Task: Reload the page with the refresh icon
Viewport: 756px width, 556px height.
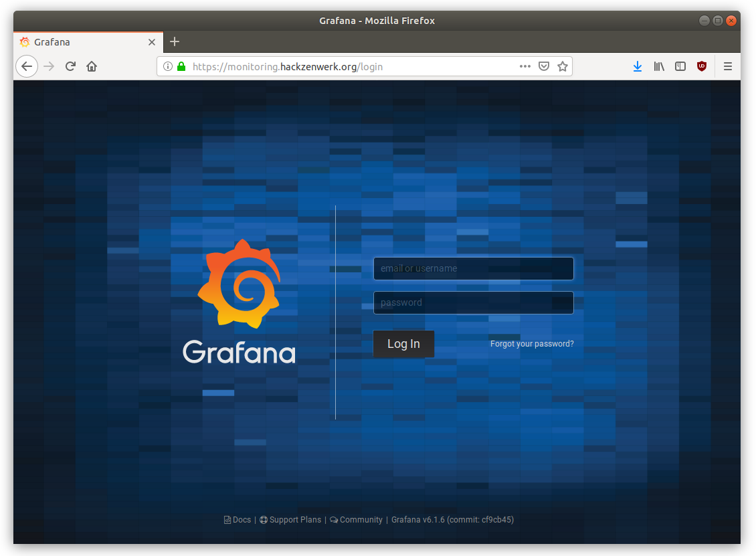Action: pos(70,66)
